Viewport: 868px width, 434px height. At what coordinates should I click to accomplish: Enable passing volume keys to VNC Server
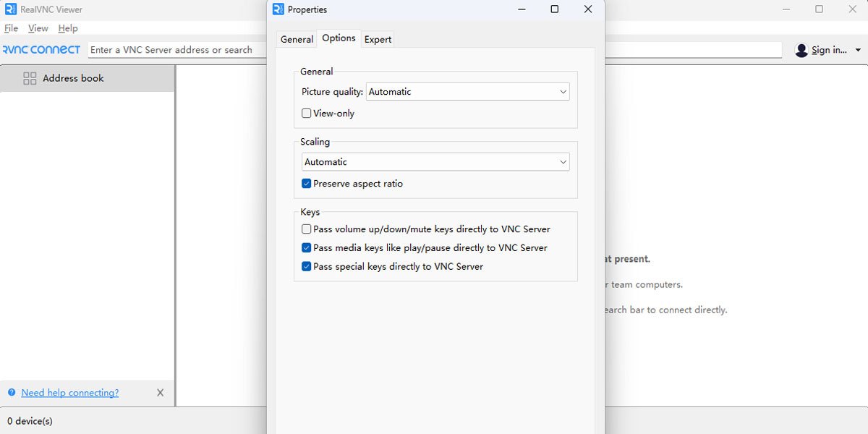pos(306,228)
